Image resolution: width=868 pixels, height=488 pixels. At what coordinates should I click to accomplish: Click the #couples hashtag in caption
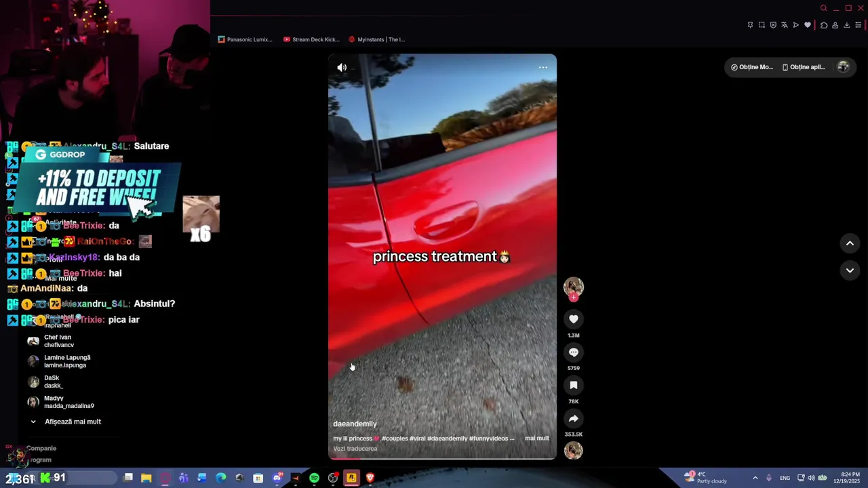coord(394,439)
